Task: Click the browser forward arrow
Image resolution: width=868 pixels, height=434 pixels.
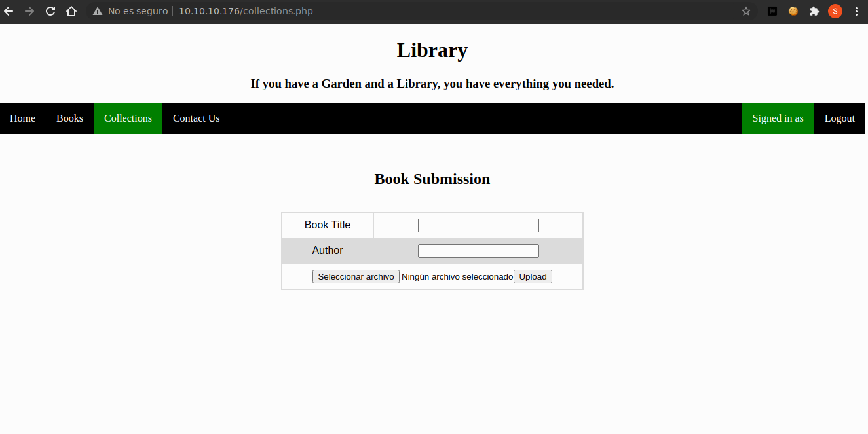Action: click(29, 11)
